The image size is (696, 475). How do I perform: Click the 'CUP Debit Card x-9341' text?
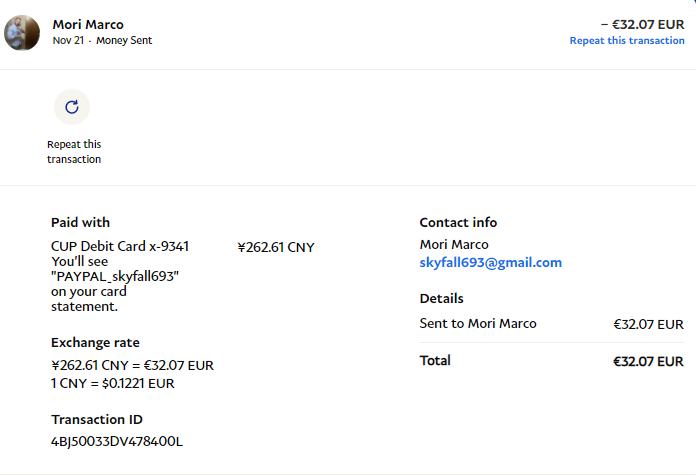pyautogui.click(x=120, y=246)
